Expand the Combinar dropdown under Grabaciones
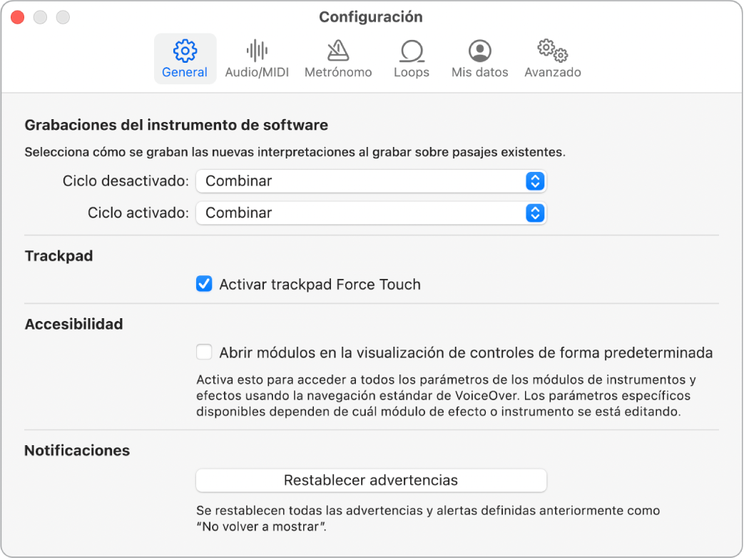 coord(371,181)
